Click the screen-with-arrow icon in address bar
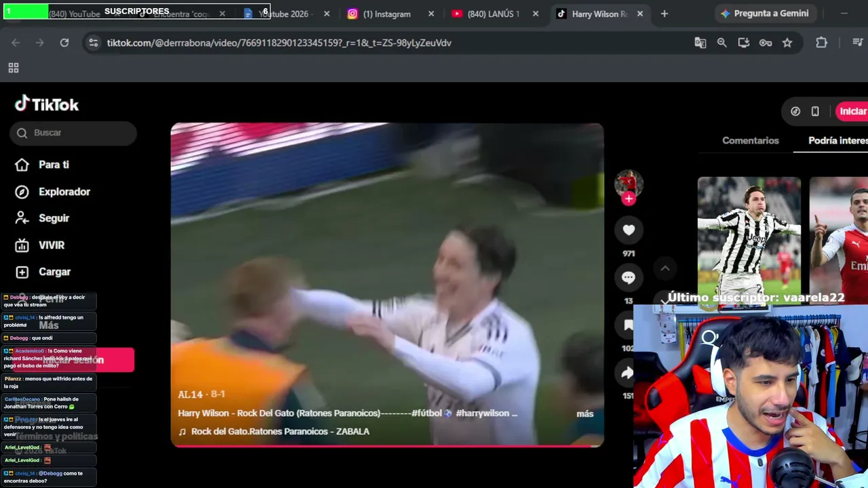The height and width of the screenshot is (488, 868). pos(744,43)
